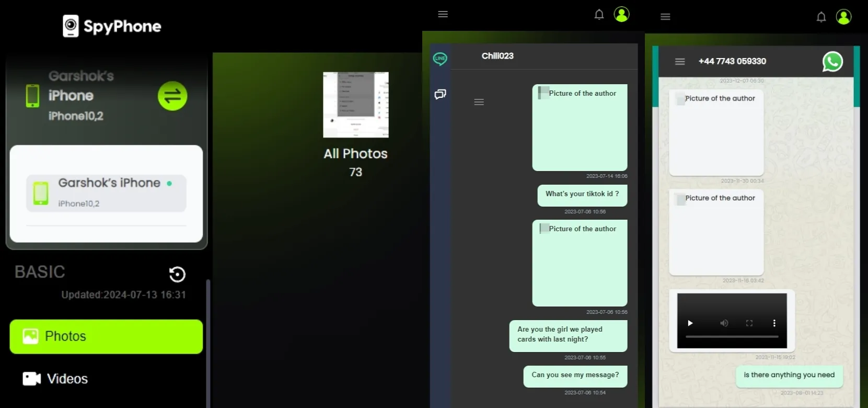Screen dimensions: 868x408
Task: Click the All Photos label
Action: coord(356,154)
